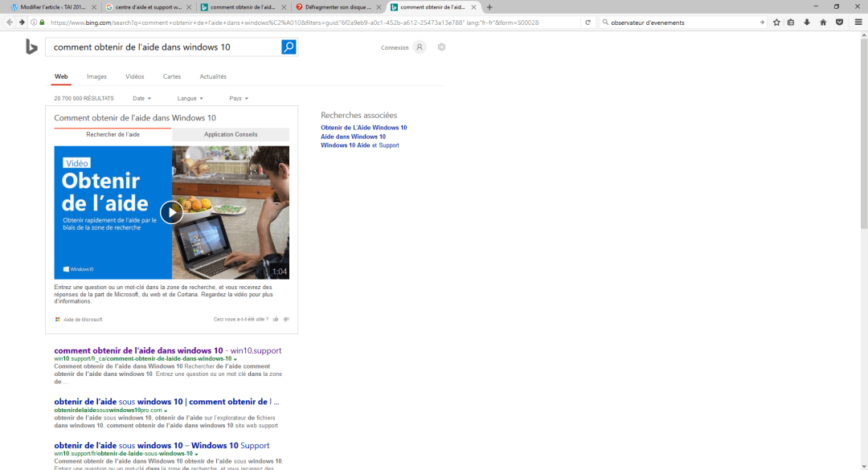868x470 pixels.
Task: Expand the Pays filter dropdown
Action: (x=239, y=98)
